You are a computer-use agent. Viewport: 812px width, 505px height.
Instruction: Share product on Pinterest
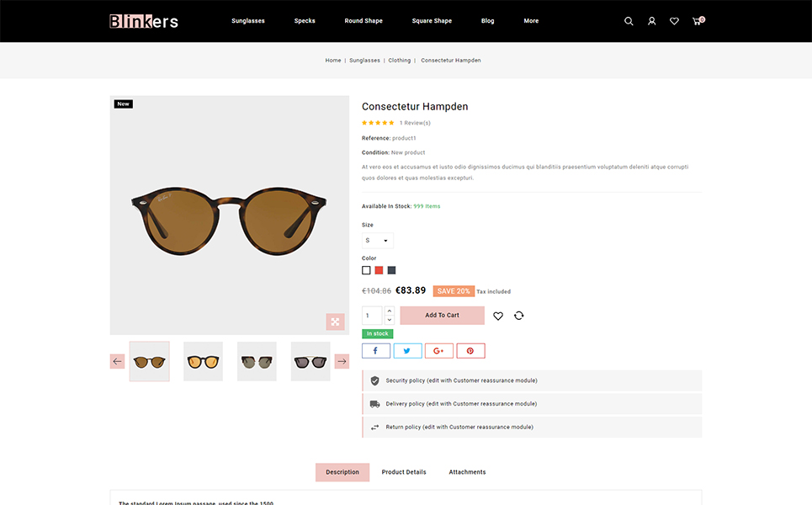[x=470, y=351]
